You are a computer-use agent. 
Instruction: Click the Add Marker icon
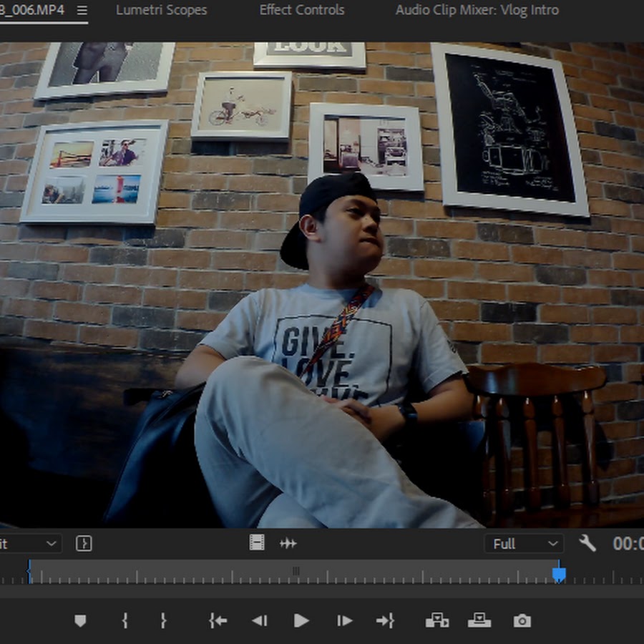pyautogui.click(x=80, y=621)
